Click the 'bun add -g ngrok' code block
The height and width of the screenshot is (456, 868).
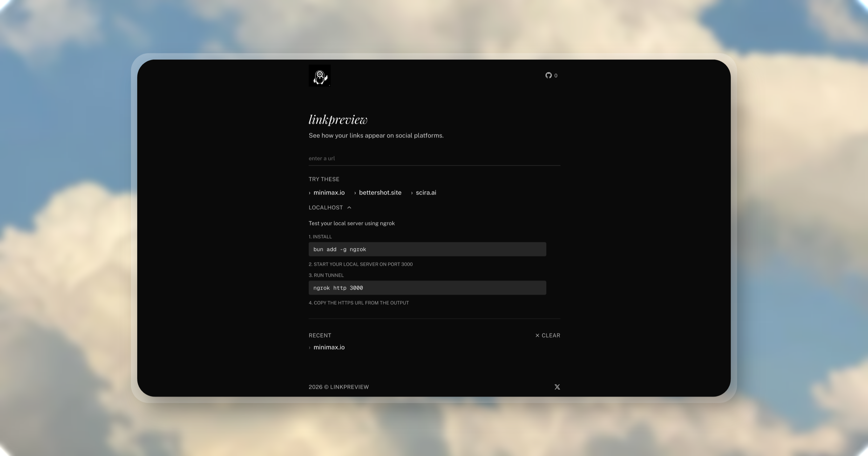tap(427, 249)
